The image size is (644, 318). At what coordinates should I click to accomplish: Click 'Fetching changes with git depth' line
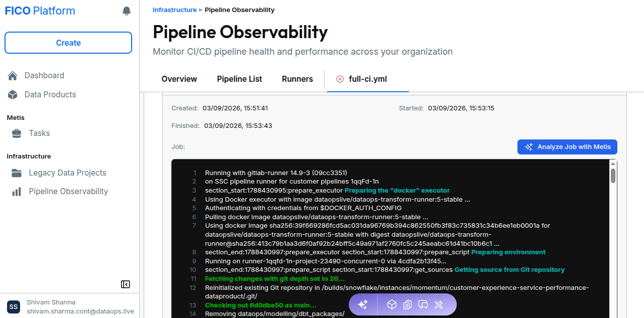click(x=275, y=279)
